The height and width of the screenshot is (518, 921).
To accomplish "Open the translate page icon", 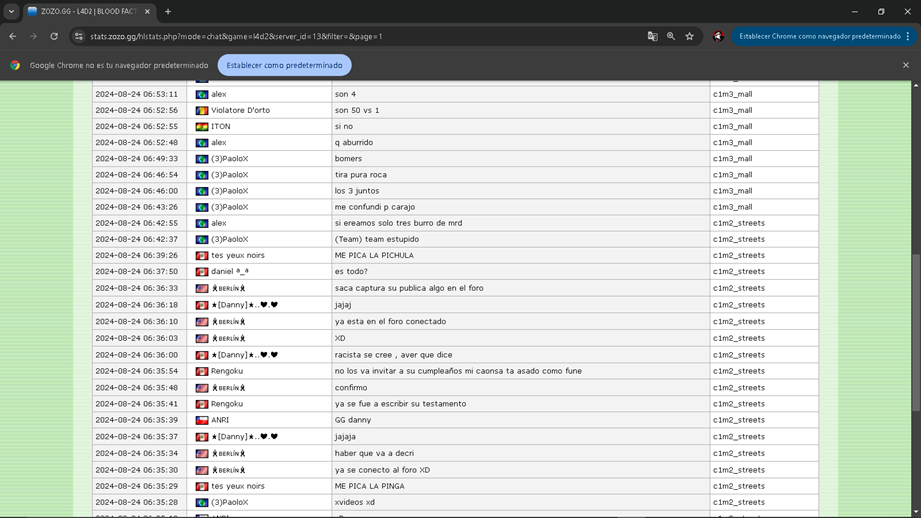I will tap(652, 36).
